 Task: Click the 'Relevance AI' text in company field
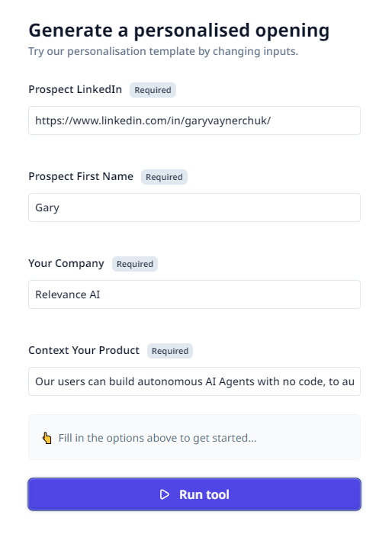pos(68,294)
